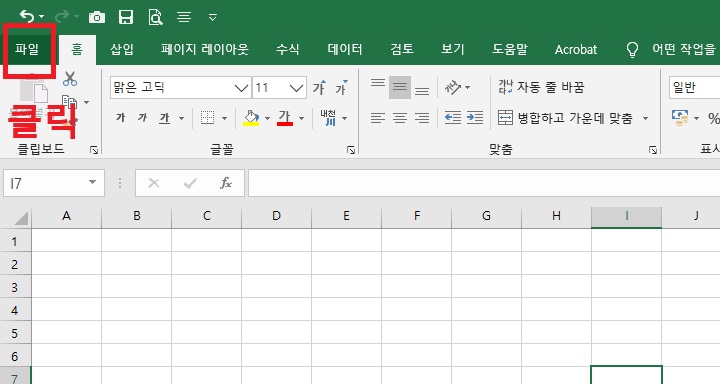Viewport: 720px width, 384px height.
Task: Open the underline style dropdown arrow
Action: click(181, 119)
